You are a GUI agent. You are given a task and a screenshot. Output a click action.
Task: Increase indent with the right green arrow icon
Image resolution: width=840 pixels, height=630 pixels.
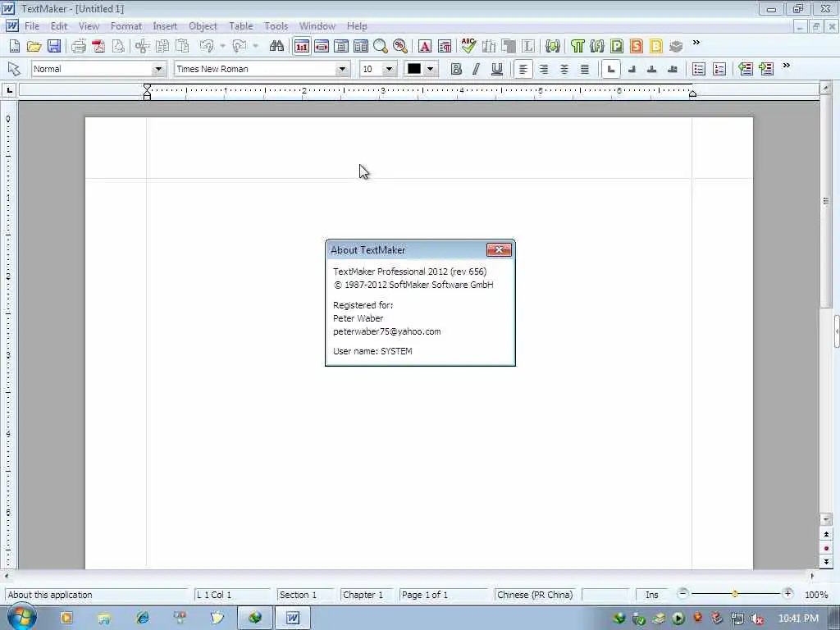coord(766,69)
